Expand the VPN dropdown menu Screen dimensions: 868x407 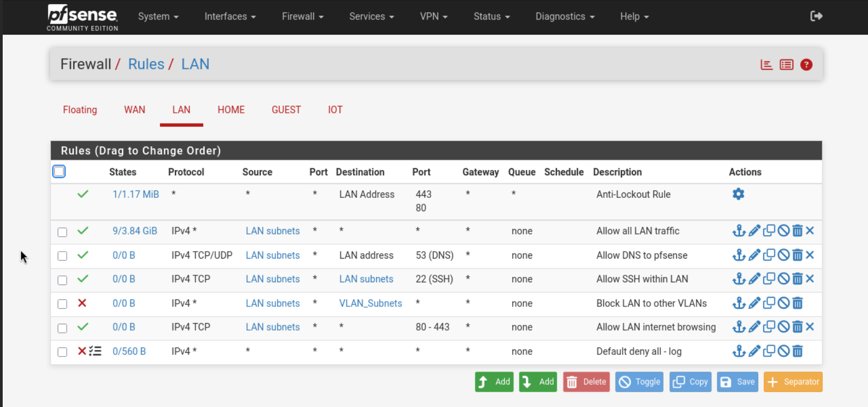(434, 17)
